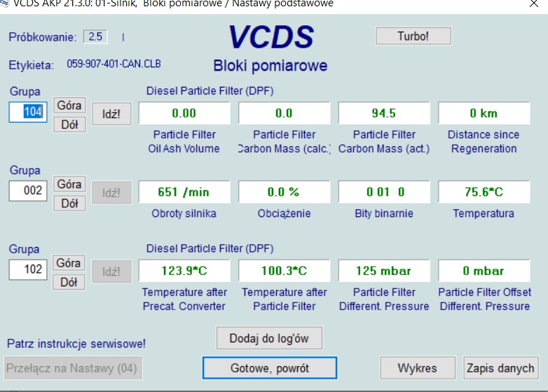Click the 100.3°C after Particle Filter value
The width and height of the screenshot is (548, 392).
tap(284, 270)
